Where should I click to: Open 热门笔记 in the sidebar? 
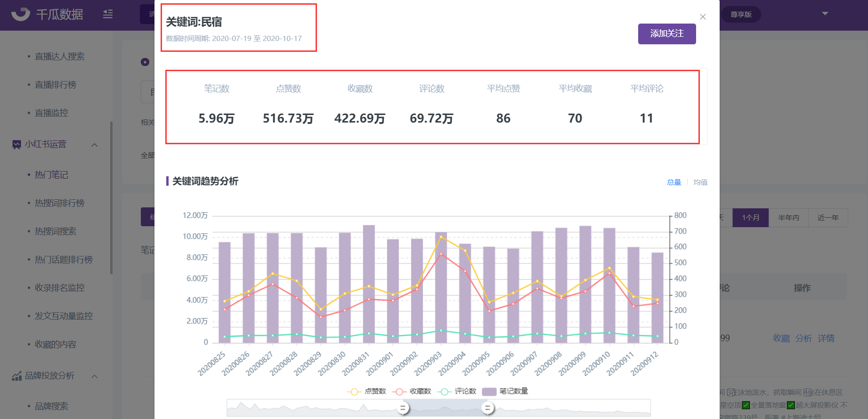tap(51, 175)
